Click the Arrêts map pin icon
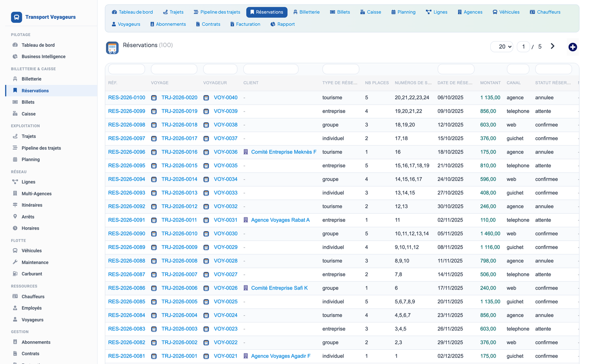 click(x=15, y=217)
